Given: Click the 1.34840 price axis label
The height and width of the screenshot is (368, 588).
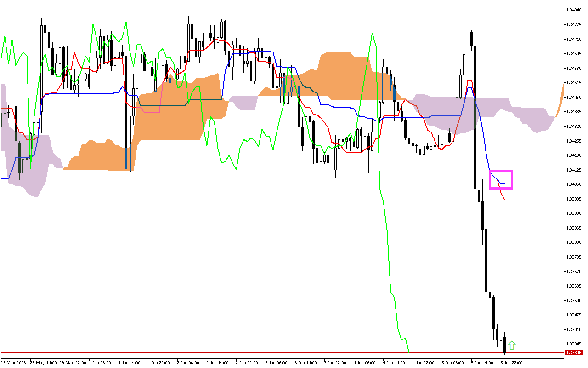Looking at the screenshot, I should [x=574, y=10].
